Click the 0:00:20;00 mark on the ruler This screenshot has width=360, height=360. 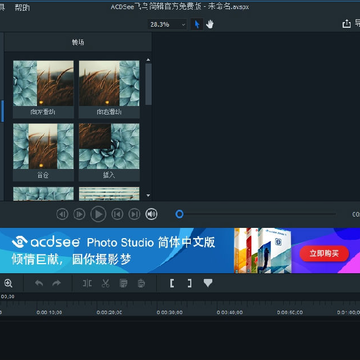click(109, 313)
